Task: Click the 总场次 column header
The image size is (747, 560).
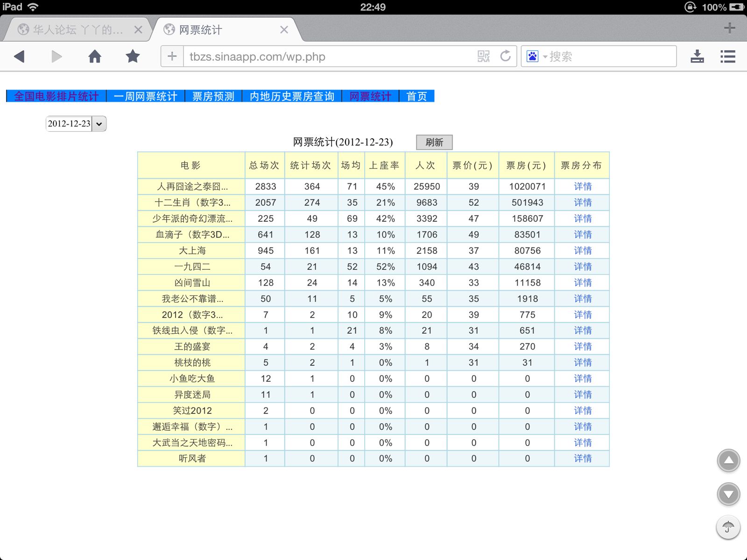Action: point(265,165)
